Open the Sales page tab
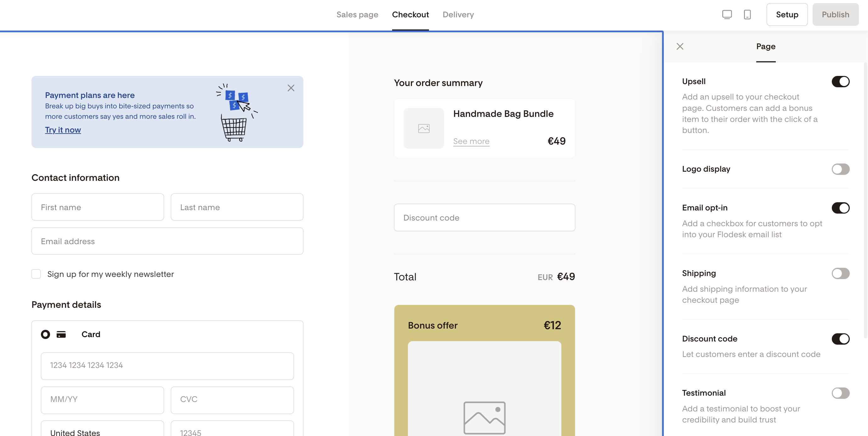This screenshot has height=436, width=868. coord(357,14)
